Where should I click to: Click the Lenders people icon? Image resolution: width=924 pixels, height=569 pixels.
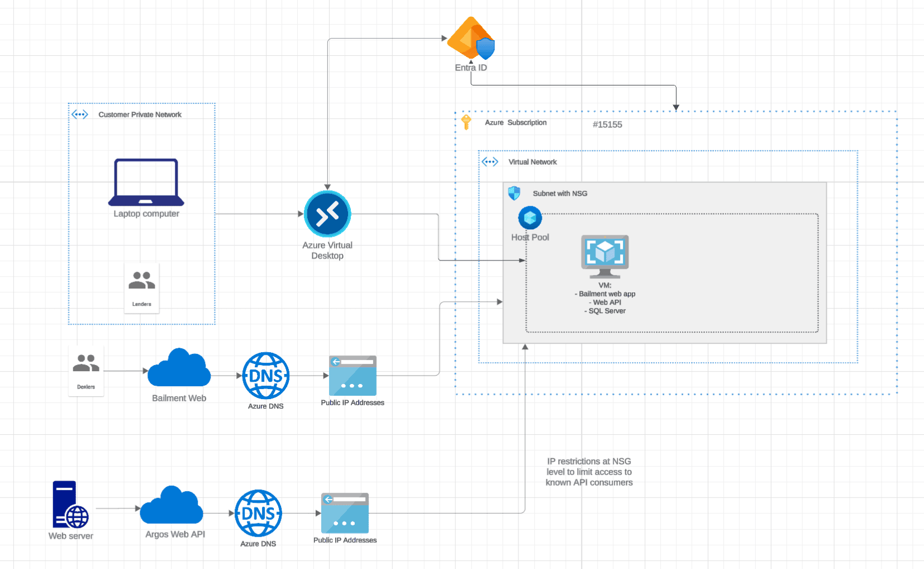pyautogui.click(x=142, y=280)
